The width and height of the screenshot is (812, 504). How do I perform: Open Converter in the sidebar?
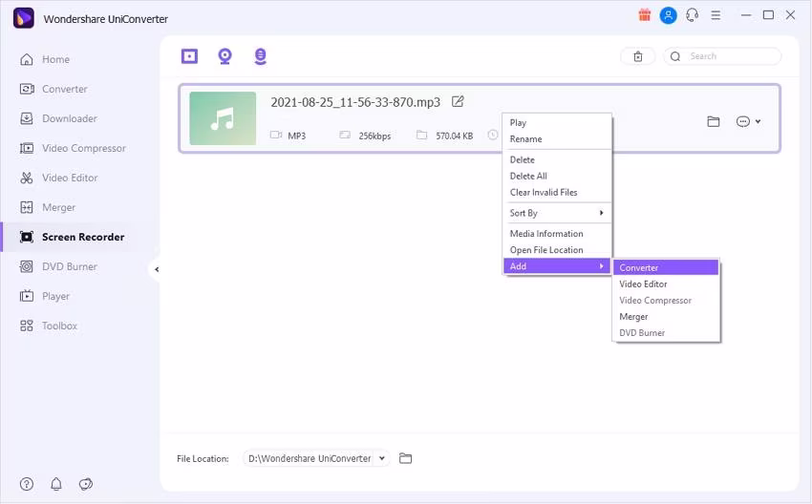click(x=53, y=89)
